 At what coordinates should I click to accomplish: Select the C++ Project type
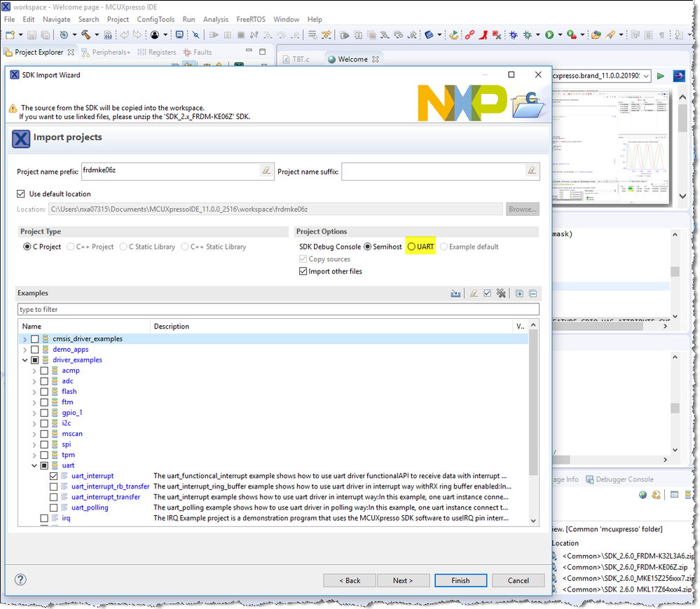[x=71, y=247]
